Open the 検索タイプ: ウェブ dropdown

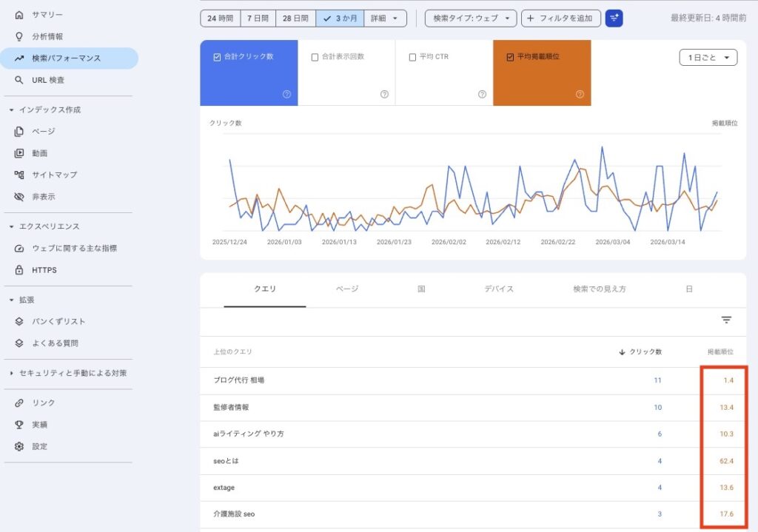pyautogui.click(x=471, y=18)
